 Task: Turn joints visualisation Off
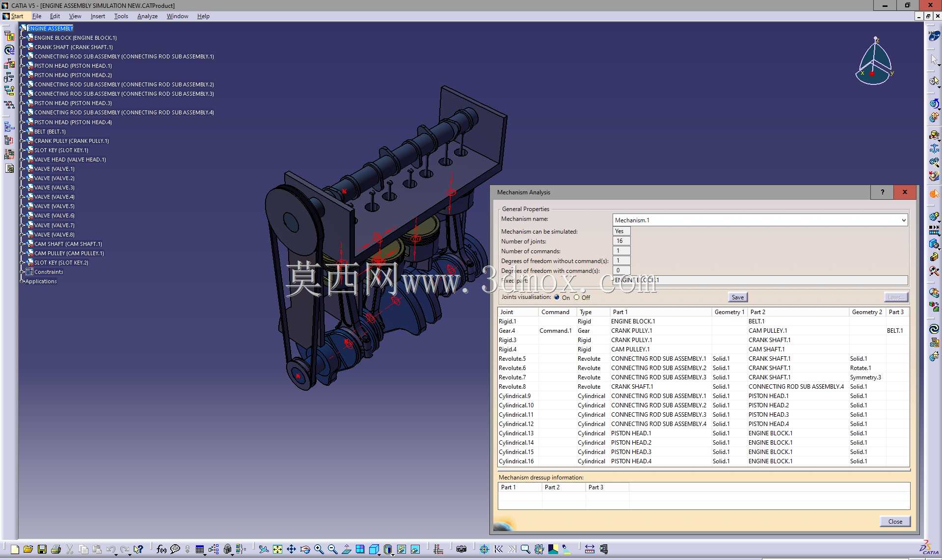click(x=577, y=297)
